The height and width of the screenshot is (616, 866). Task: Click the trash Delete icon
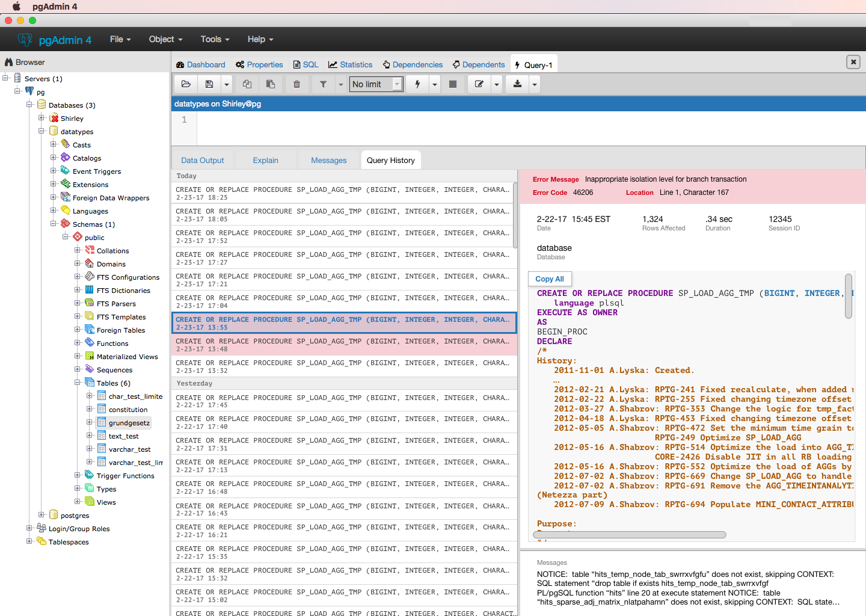pyautogui.click(x=296, y=84)
